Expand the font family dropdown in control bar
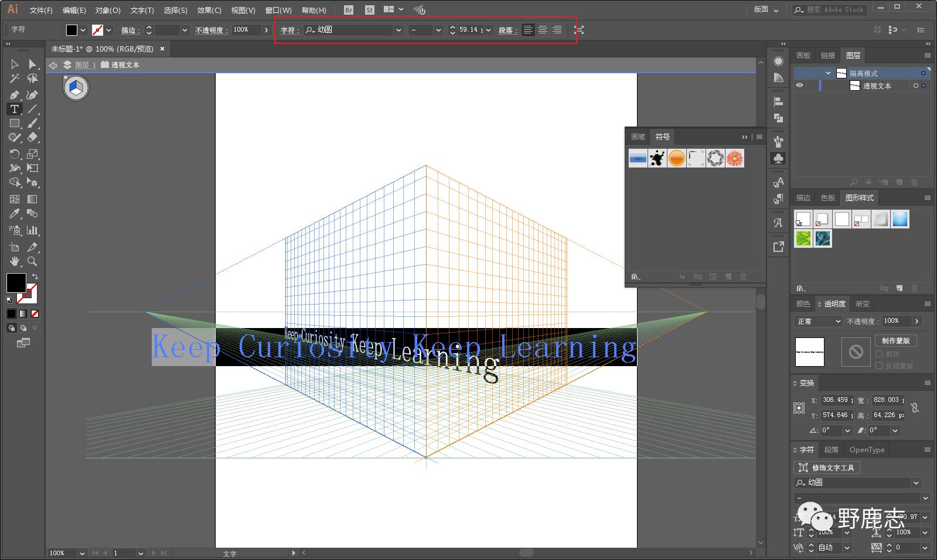The height and width of the screenshot is (560, 937). (x=398, y=30)
